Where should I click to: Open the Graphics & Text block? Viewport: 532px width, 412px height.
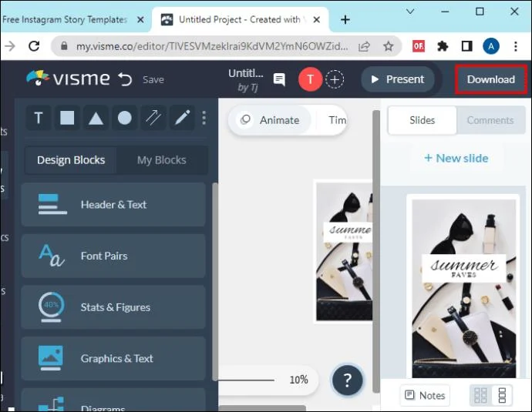[x=113, y=358]
